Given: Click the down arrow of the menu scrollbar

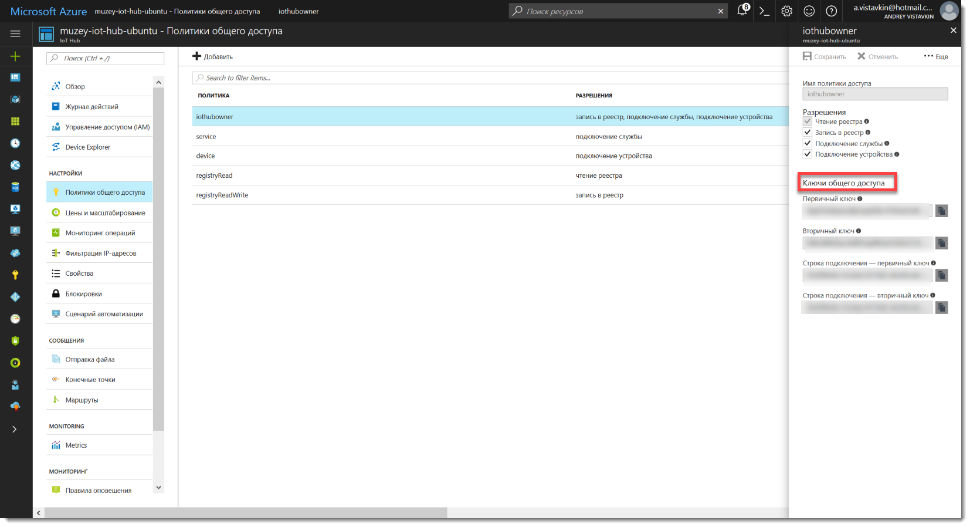Looking at the screenshot, I should point(158,487).
